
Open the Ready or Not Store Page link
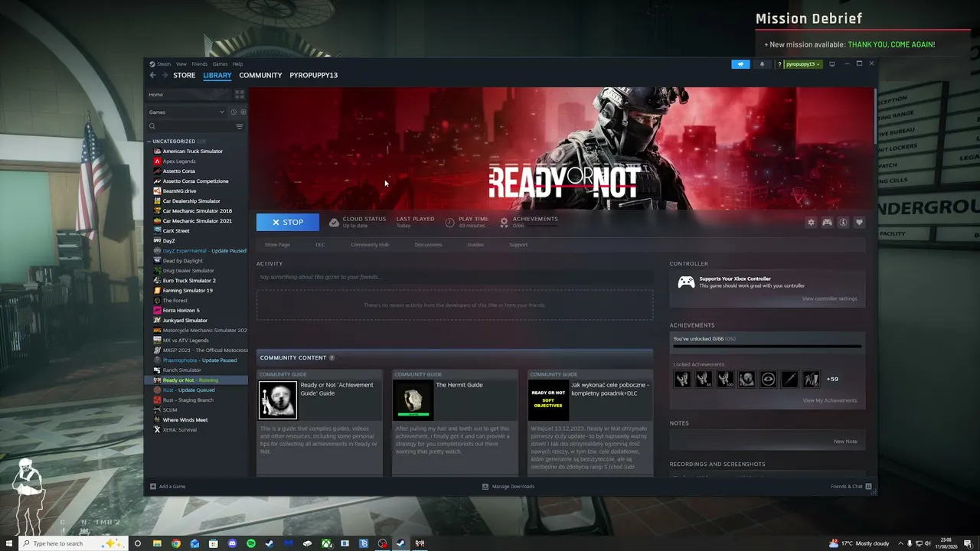coord(277,245)
